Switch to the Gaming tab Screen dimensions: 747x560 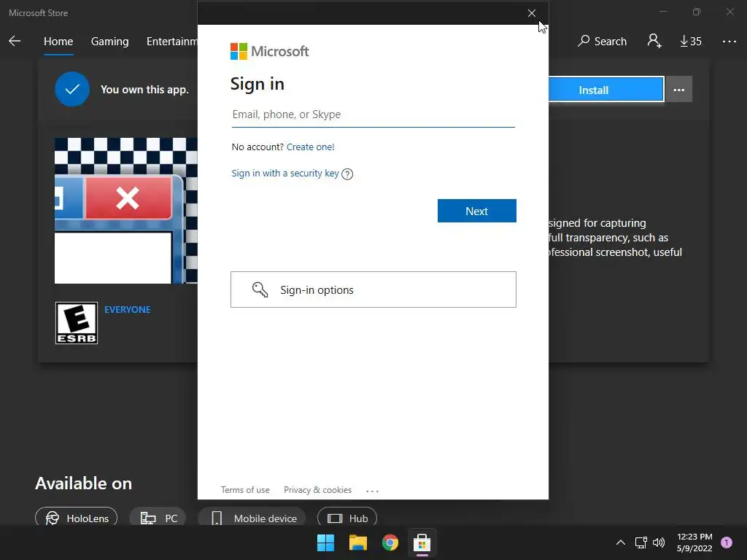coord(109,42)
